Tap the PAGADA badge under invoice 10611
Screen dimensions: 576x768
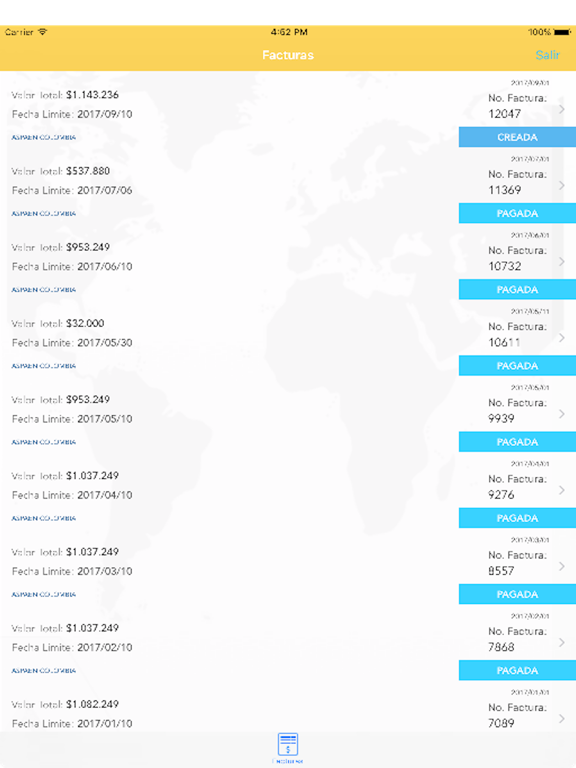tap(517, 366)
